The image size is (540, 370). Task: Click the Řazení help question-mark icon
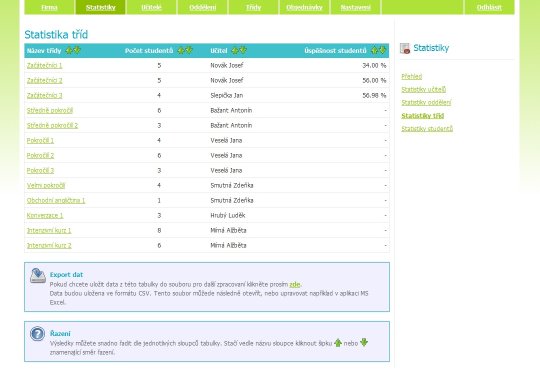click(37, 334)
